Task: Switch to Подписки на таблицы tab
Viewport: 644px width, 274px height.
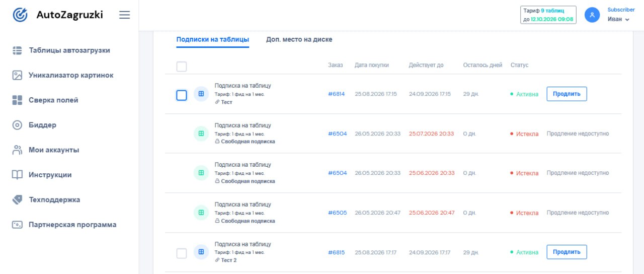Action: coord(212,39)
